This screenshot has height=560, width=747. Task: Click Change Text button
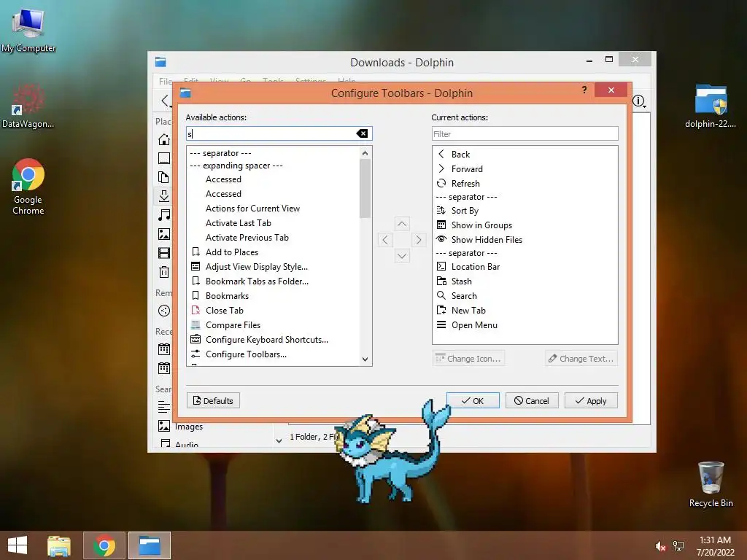point(581,359)
